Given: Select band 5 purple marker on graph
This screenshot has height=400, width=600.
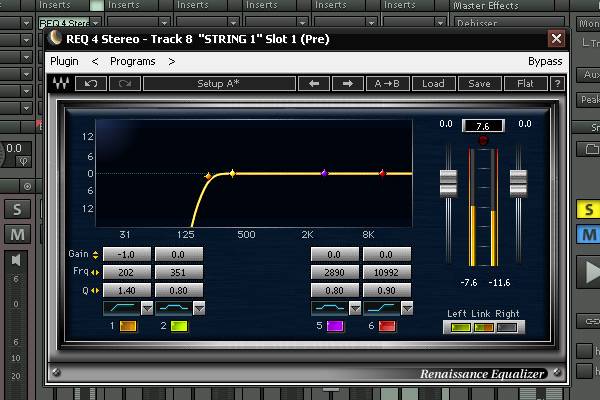Looking at the screenshot, I should point(324,173).
